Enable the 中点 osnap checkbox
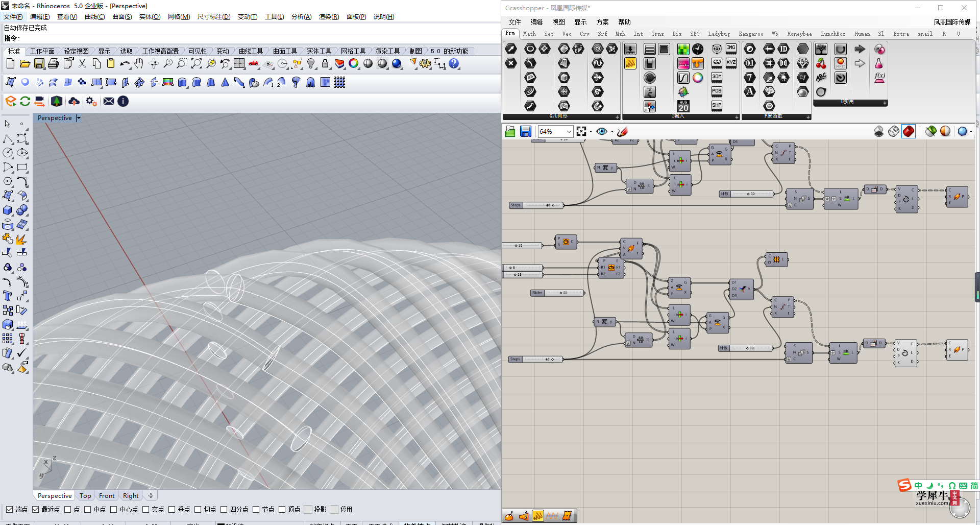The width and height of the screenshot is (980, 525). (x=87, y=509)
